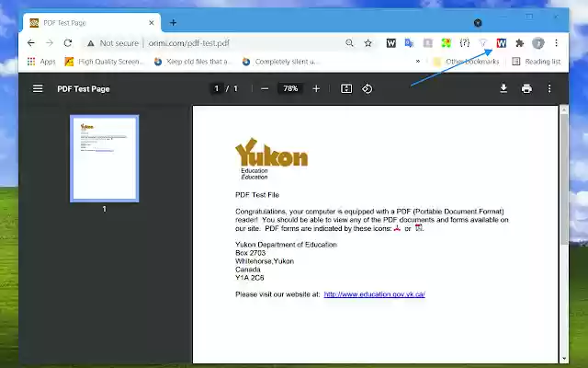Select the PDF Test Page browser tab

[92, 23]
